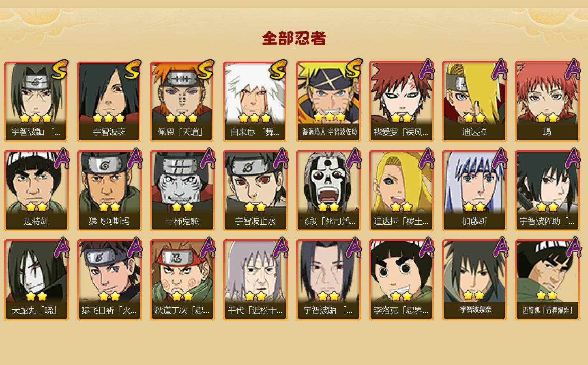Click the 迪达拉 S-row card portrait
Viewport: 588px width, 365px height.
point(474,101)
